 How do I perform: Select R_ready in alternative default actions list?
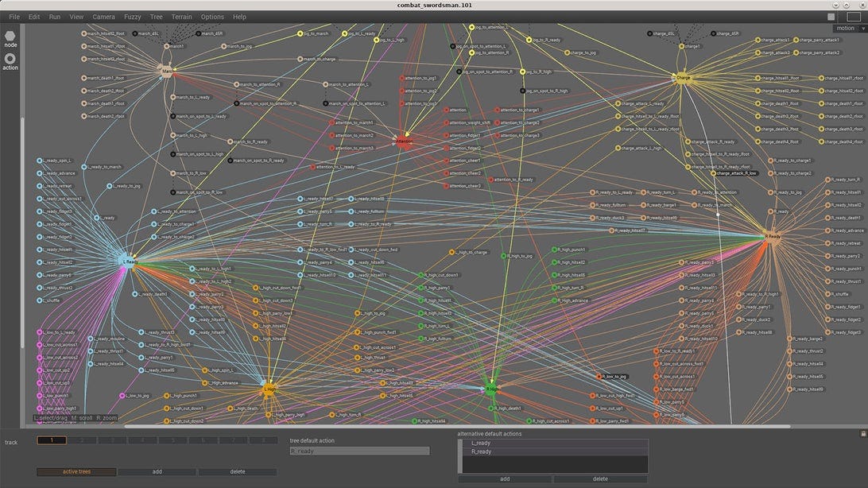(555, 452)
